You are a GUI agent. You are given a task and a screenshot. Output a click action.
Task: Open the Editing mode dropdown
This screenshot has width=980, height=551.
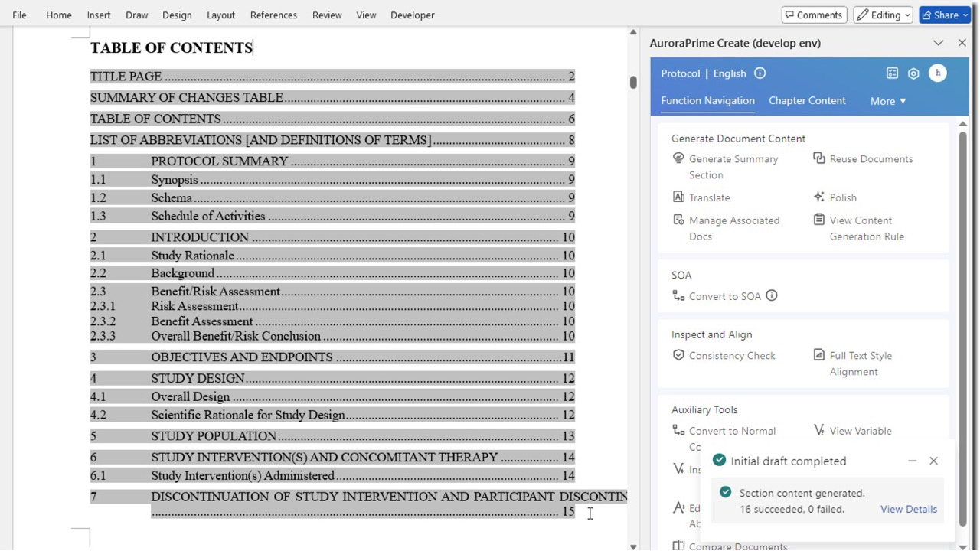tap(883, 15)
